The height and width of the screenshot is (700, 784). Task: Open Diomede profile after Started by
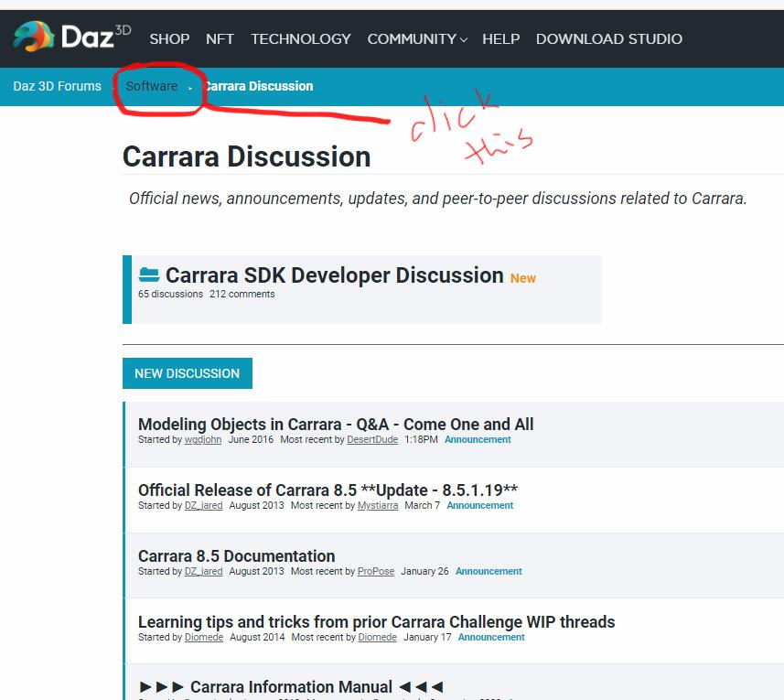[203, 638]
